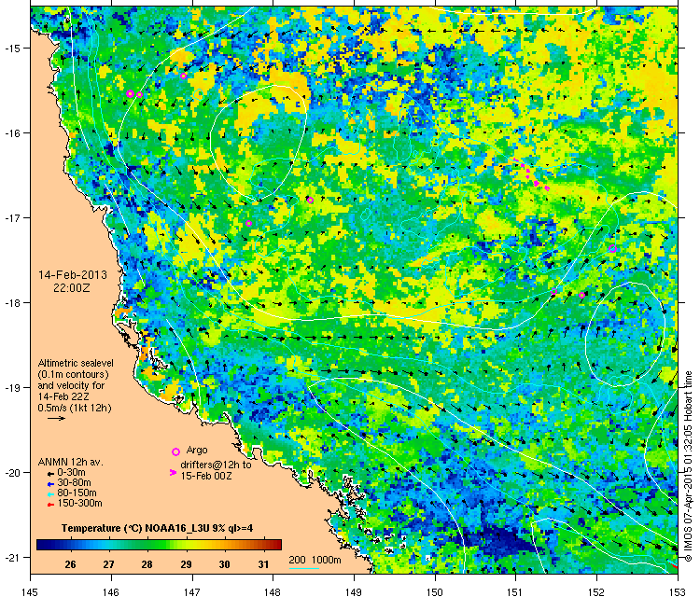
Task: Click the '0.5m/s (1kt 12h)' label
Action: point(75,408)
